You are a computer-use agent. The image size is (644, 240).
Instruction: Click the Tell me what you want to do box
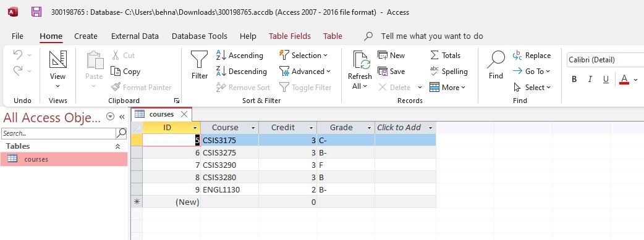coord(431,36)
